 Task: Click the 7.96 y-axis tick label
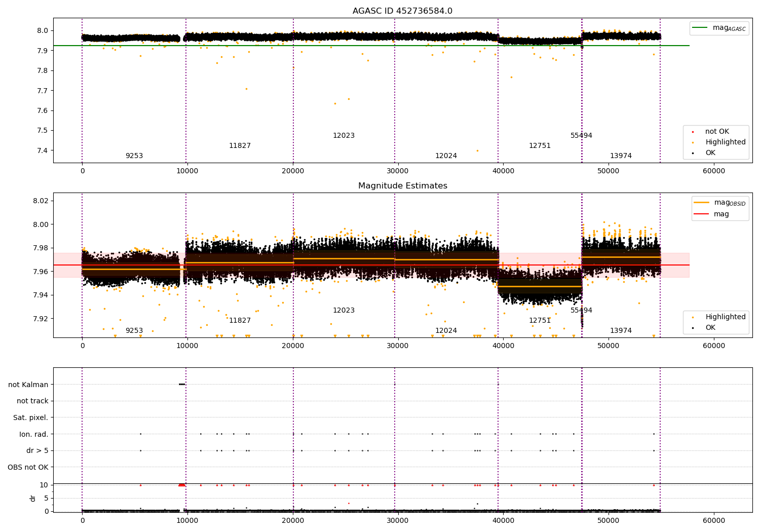click(x=41, y=272)
